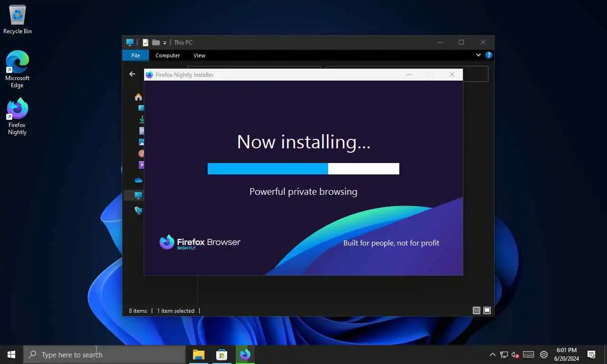Click the installation progress bar
The width and height of the screenshot is (607, 364).
coord(303,169)
